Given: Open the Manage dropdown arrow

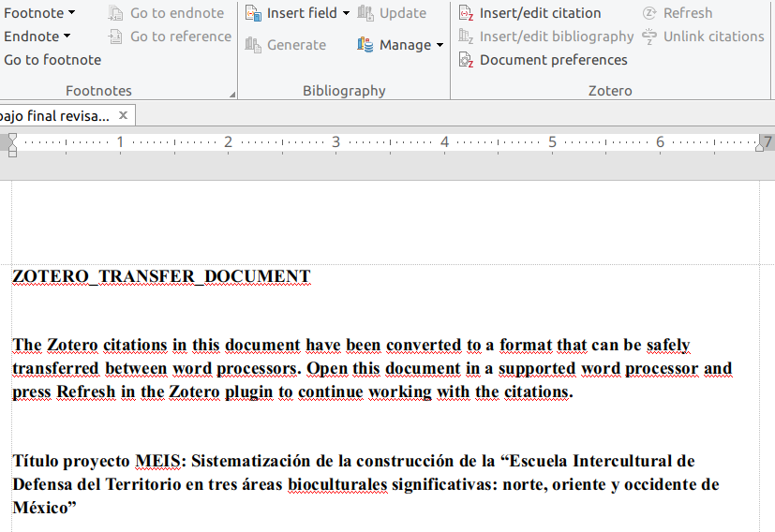Looking at the screenshot, I should pyautogui.click(x=440, y=46).
